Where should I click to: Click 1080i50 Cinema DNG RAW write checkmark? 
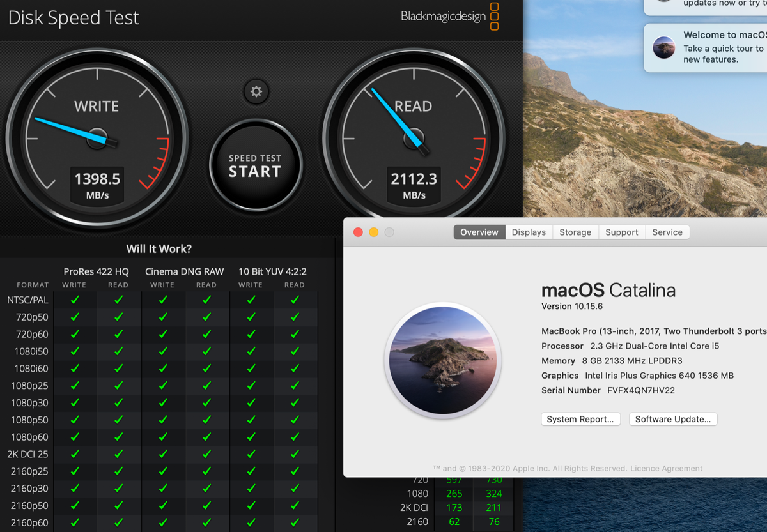tap(162, 351)
